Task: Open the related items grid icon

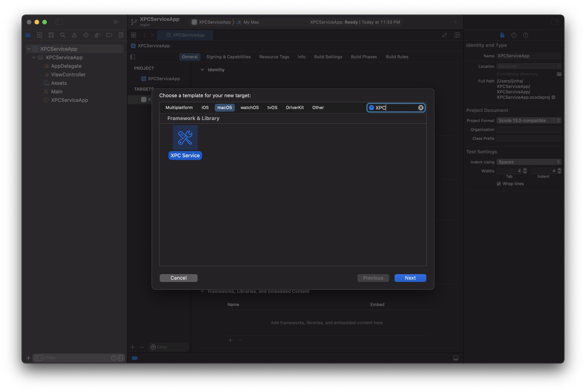Action: tap(134, 35)
